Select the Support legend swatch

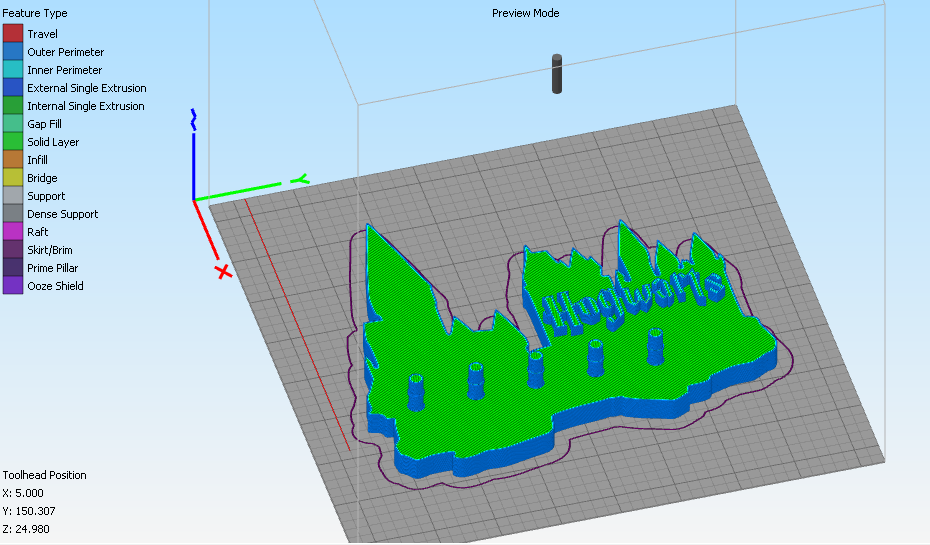point(13,195)
